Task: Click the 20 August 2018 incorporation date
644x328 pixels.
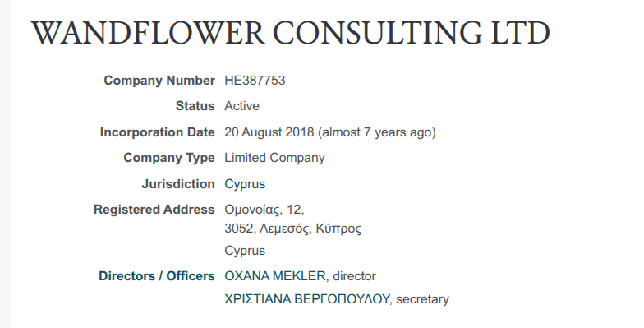Action: [269, 132]
